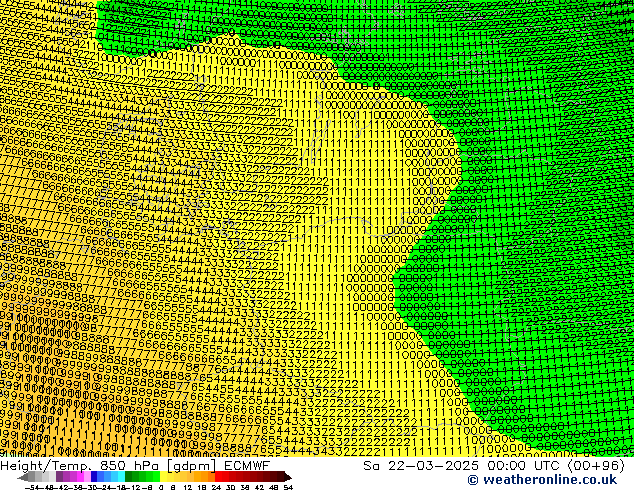Click the Height/Temp. 850 hPa title text
Screen dimensions: 634x490
tap(80, 466)
